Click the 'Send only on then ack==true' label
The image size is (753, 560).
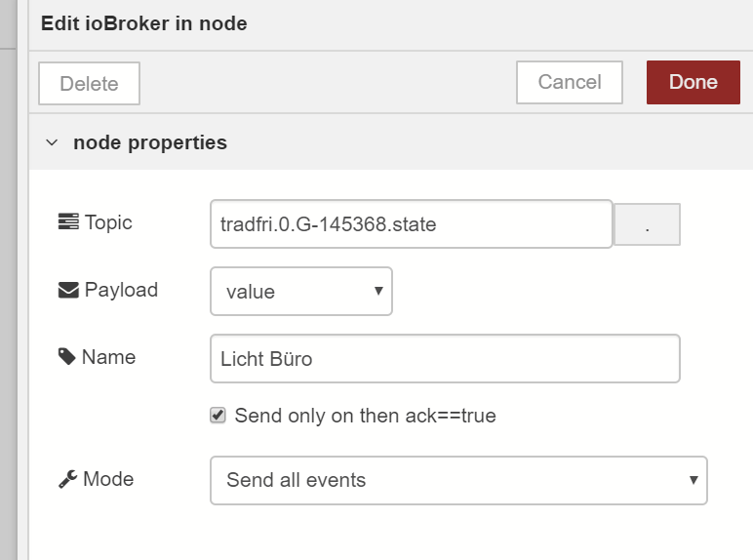point(365,416)
